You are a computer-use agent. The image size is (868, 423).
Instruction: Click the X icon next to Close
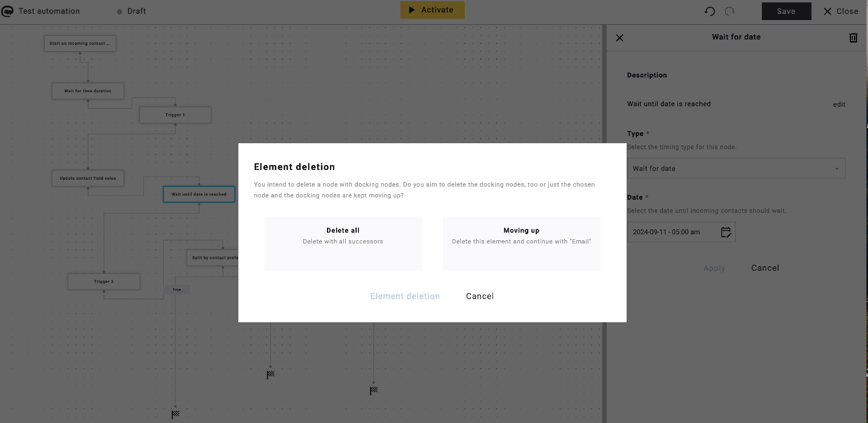(827, 11)
